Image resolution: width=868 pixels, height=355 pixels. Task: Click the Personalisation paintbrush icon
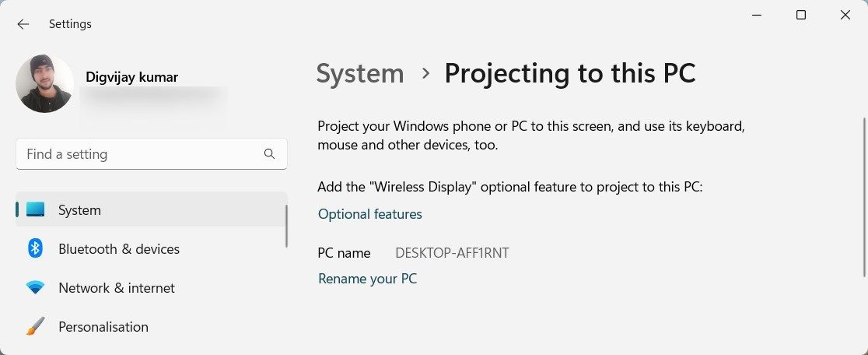tap(36, 327)
